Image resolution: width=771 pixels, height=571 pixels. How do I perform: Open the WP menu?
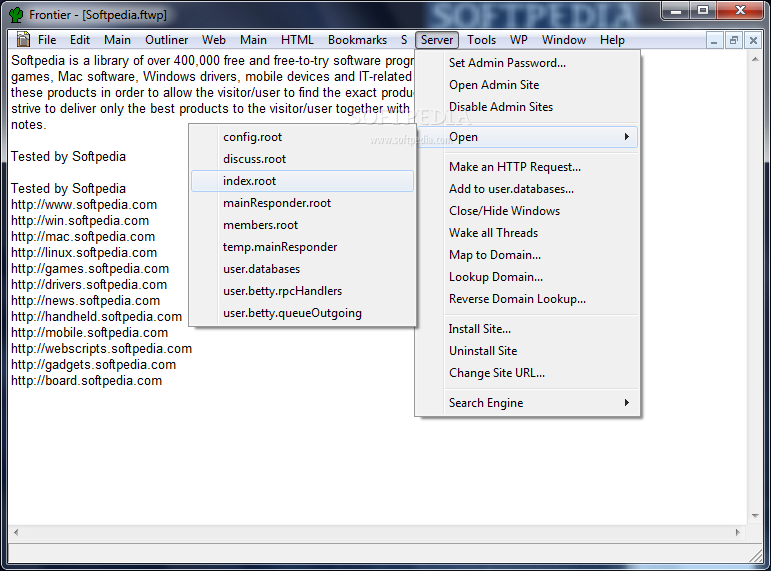[519, 40]
